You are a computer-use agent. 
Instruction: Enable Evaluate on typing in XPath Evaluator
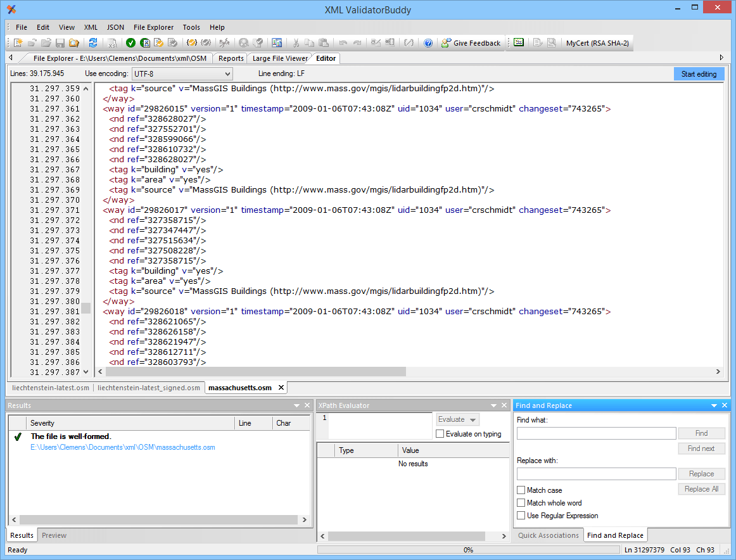[x=440, y=433]
